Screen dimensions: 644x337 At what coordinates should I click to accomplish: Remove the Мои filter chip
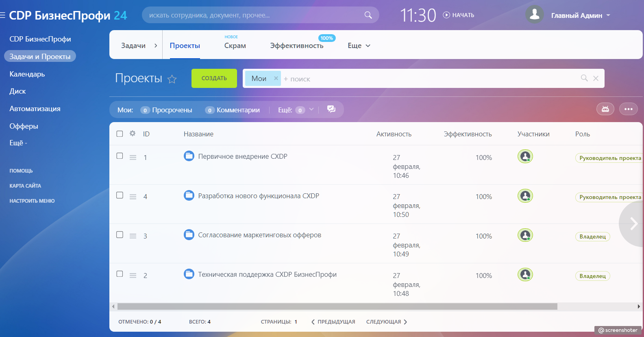[276, 78]
